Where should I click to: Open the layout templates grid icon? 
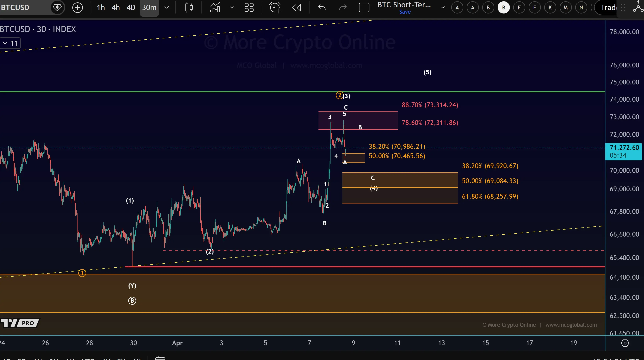(249, 8)
